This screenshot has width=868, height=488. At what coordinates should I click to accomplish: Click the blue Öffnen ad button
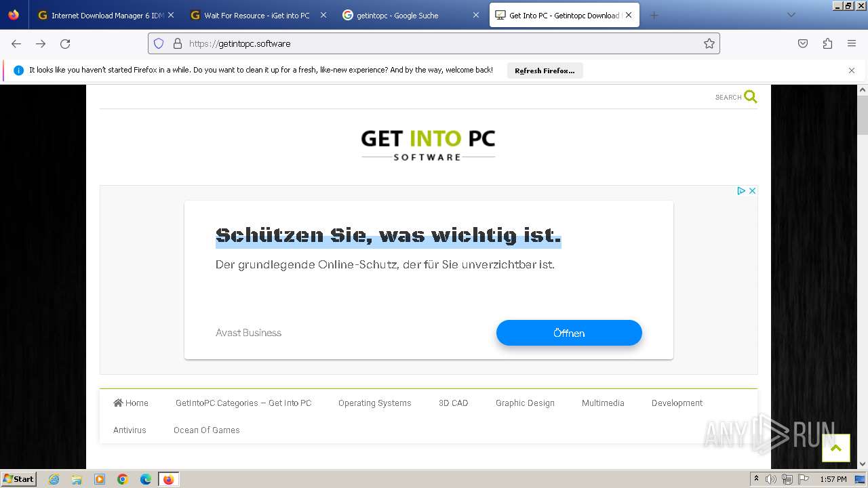coord(569,333)
